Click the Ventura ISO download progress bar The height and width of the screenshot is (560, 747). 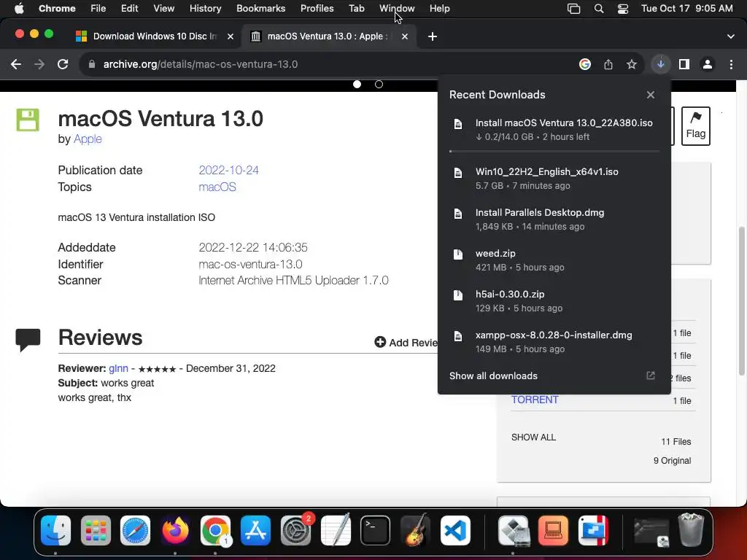pyautogui.click(x=554, y=151)
